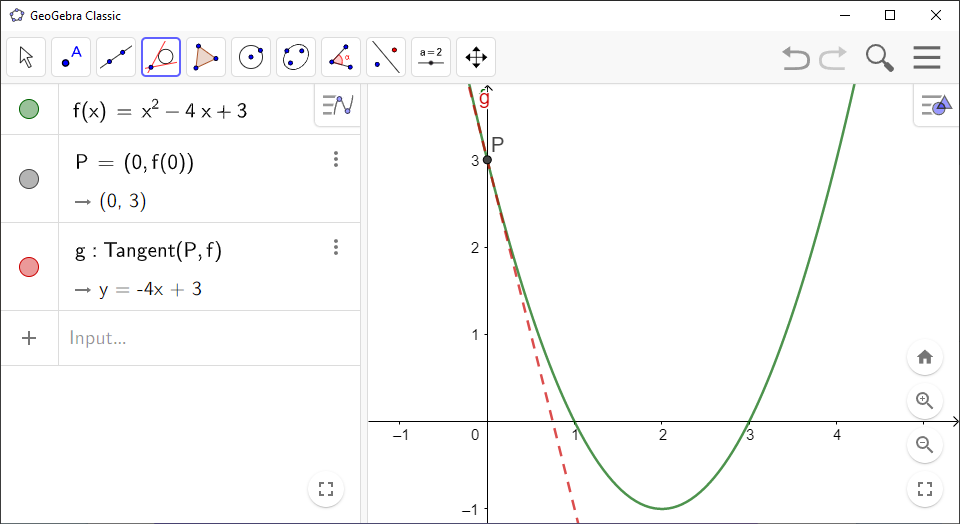Choose the Angle tool
The height and width of the screenshot is (524, 960).
coord(341,57)
